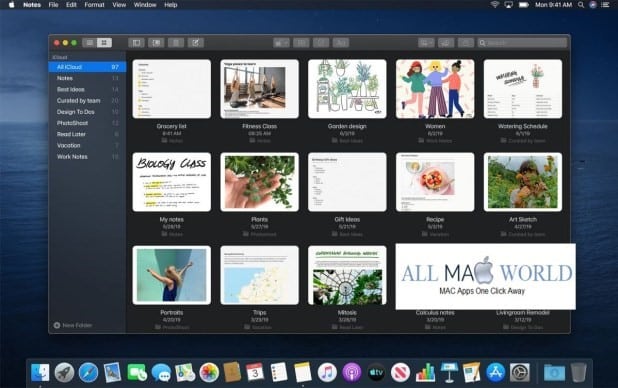618x388 pixels.
Task: Open the Window menu
Action: pyautogui.click(x=145, y=5)
